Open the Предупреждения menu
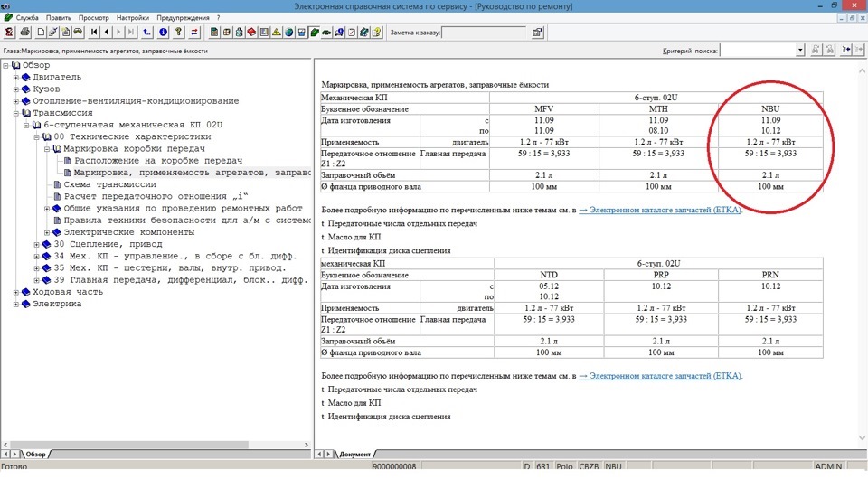Image resolution: width=868 pixels, height=488 pixels. [x=184, y=17]
